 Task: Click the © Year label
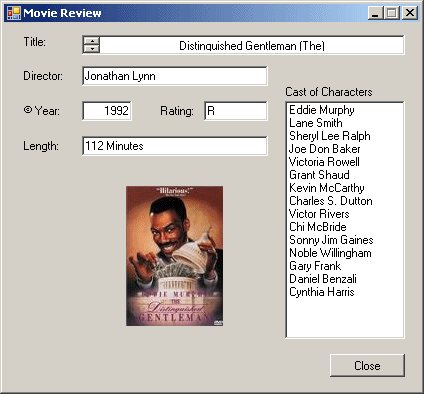[x=42, y=111]
